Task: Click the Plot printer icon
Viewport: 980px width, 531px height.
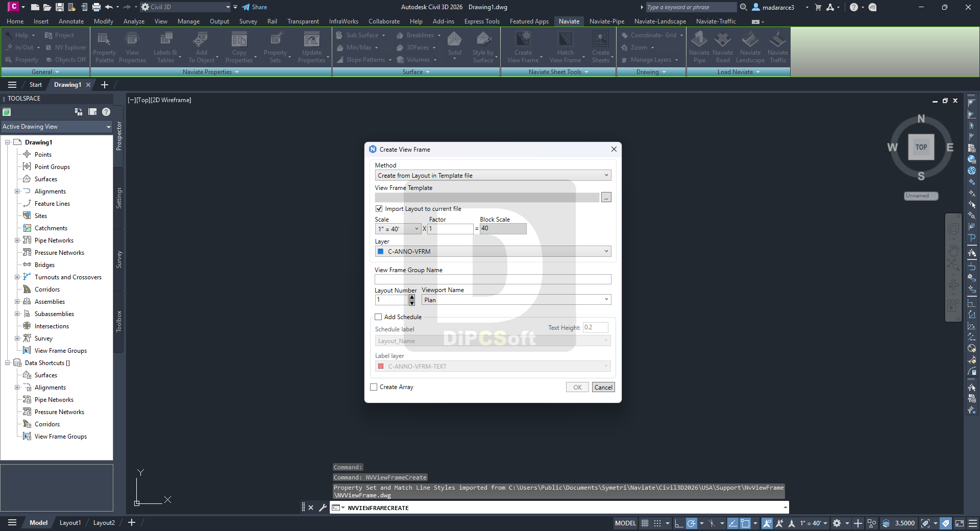Action: point(96,7)
